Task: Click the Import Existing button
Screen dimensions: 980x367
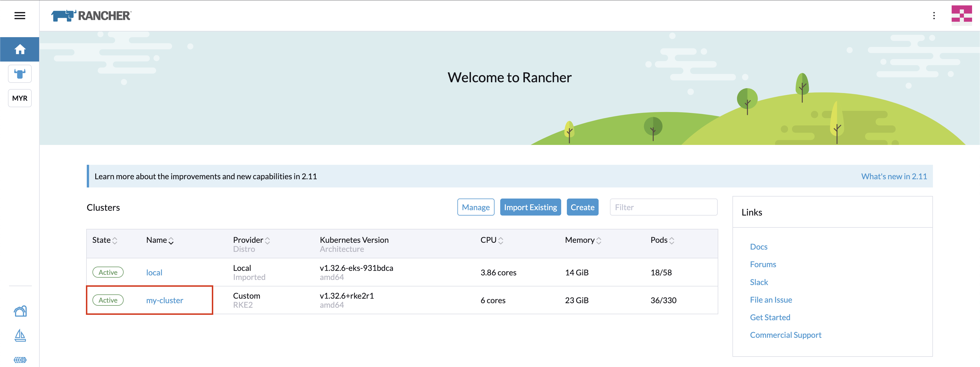Action: [530, 207]
